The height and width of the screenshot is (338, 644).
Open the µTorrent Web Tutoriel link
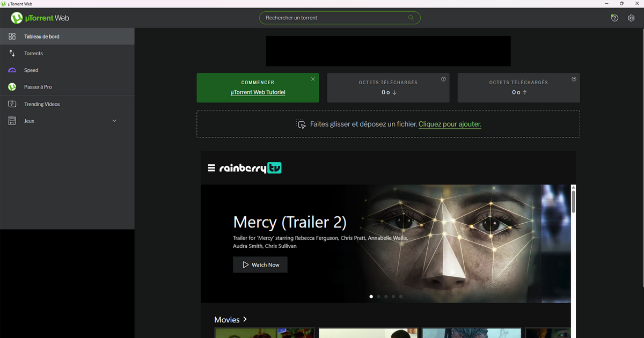pos(258,92)
